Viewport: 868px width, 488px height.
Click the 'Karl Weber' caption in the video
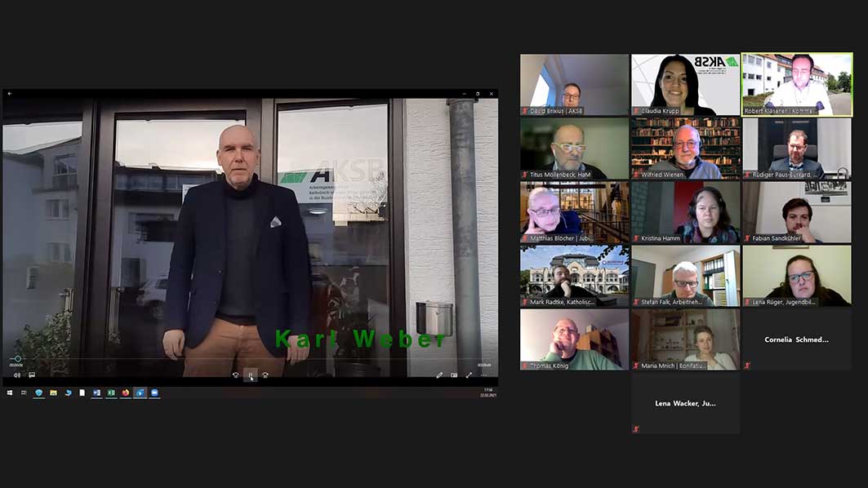coord(360,339)
